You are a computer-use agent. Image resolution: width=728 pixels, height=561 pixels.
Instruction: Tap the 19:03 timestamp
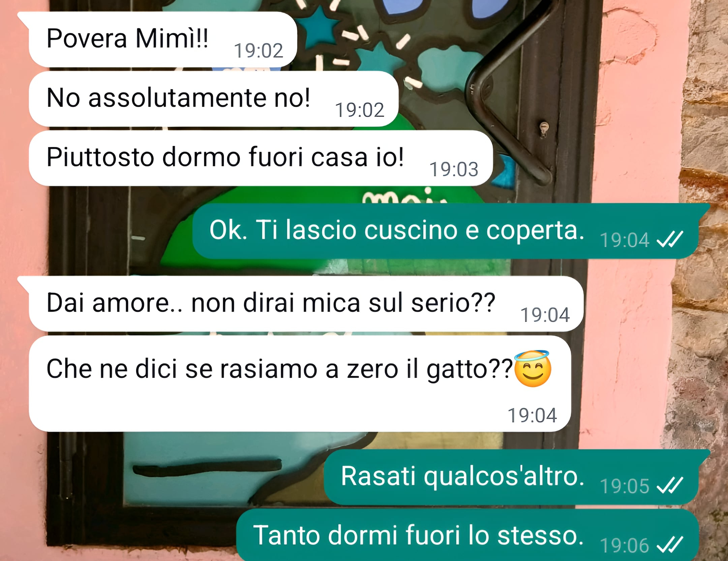click(x=454, y=169)
